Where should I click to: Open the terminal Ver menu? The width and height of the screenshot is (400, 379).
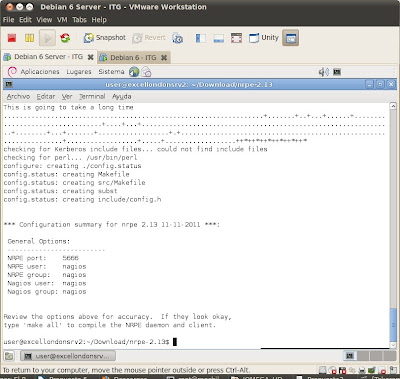67,97
